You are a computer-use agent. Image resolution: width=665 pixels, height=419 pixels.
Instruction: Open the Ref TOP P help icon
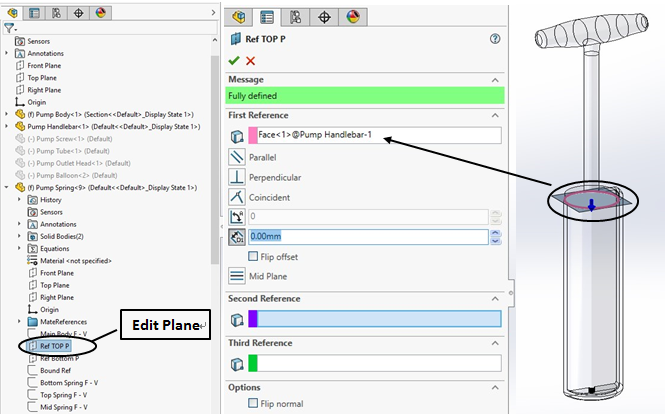[x=494, y=39]
